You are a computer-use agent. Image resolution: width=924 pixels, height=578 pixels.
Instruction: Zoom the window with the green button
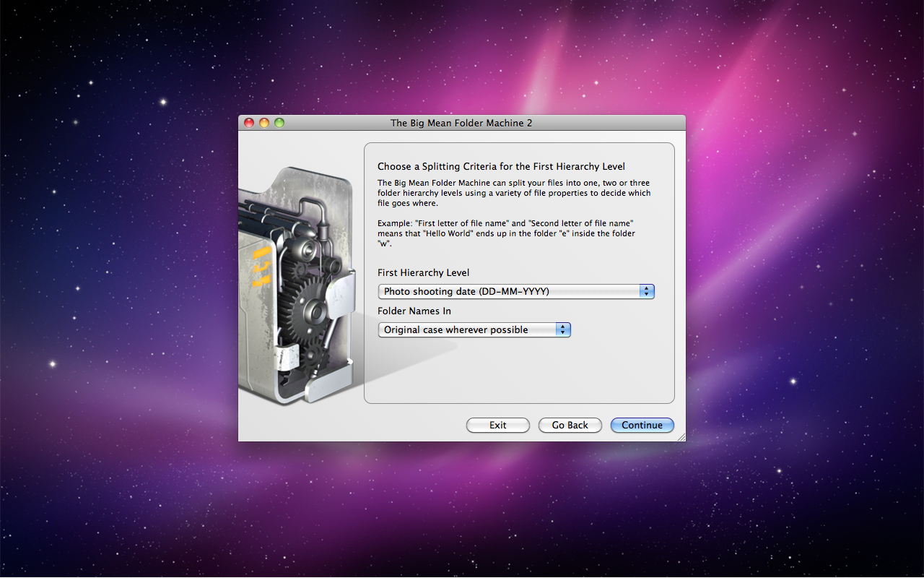279,123
